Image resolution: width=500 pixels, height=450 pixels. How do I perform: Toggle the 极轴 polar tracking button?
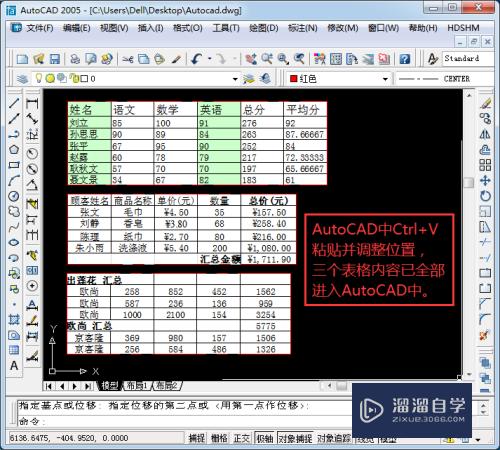tap(265, 438)
